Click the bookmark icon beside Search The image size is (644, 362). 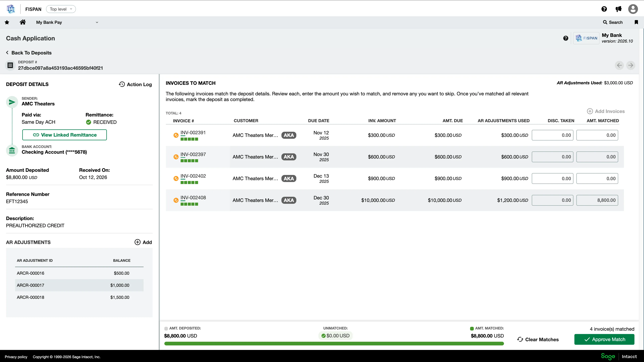(636, 22)
